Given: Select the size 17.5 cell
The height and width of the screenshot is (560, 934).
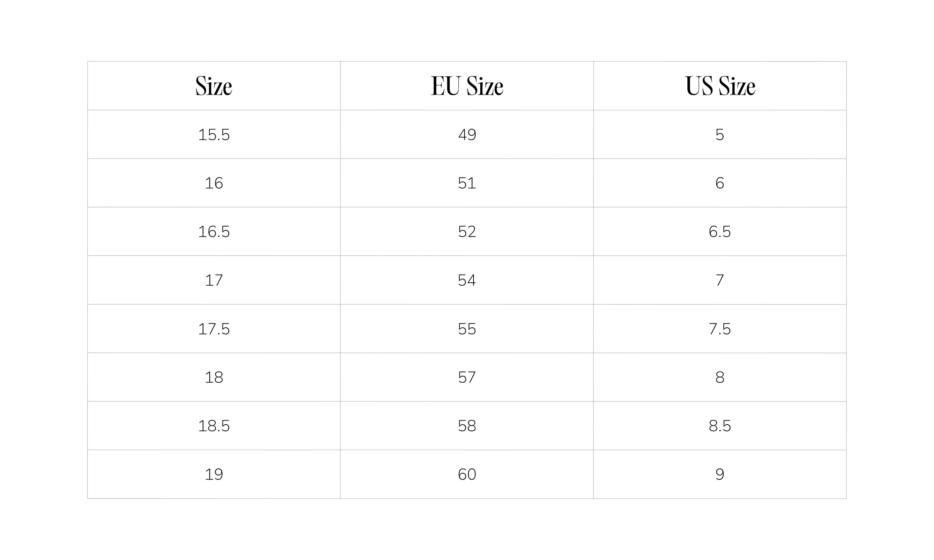Looking at the screenshot, I should click(x=214, y=329).
